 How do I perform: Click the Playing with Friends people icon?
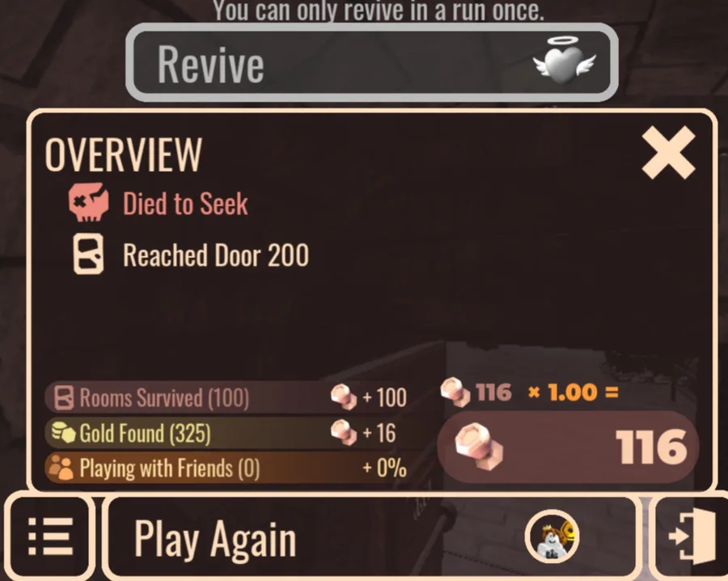pos(61,468)
